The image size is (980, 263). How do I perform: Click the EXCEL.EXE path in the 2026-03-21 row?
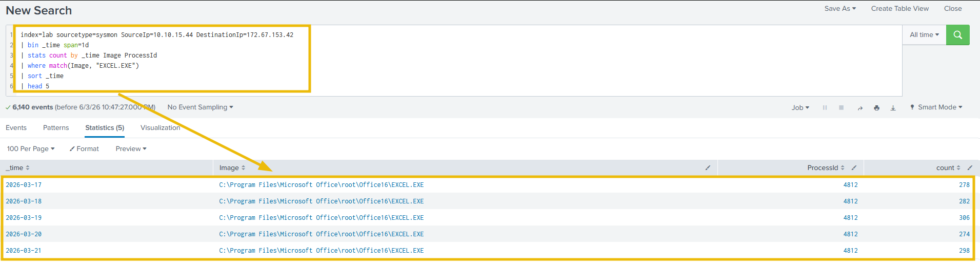tap(322, 251)
